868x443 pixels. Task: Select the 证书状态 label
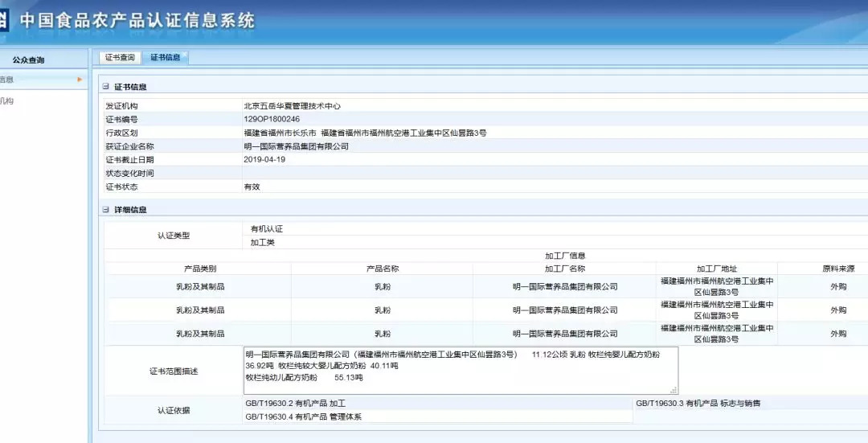coord(122,187)
